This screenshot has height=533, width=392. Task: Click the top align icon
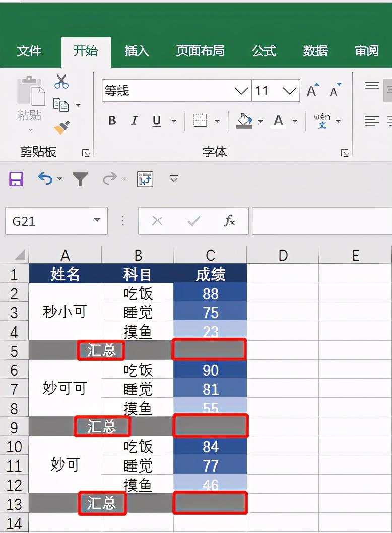[x=372, y=85]
